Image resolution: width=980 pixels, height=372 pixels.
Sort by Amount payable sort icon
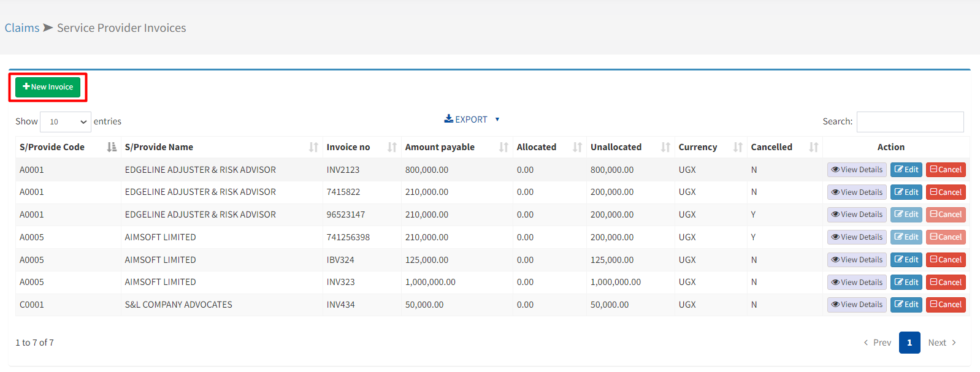click(503, 147)
